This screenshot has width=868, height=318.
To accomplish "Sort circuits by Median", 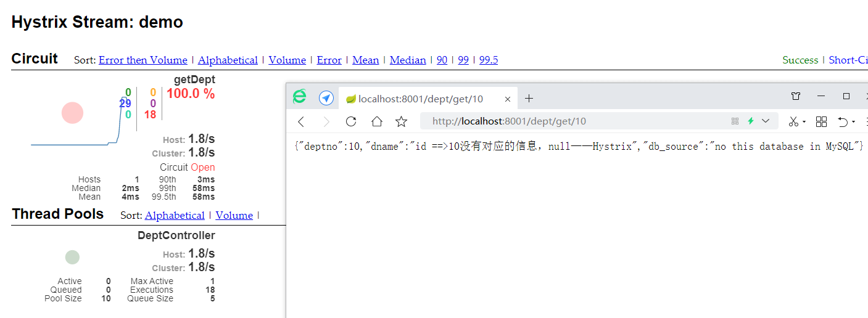I will [407, 60].
